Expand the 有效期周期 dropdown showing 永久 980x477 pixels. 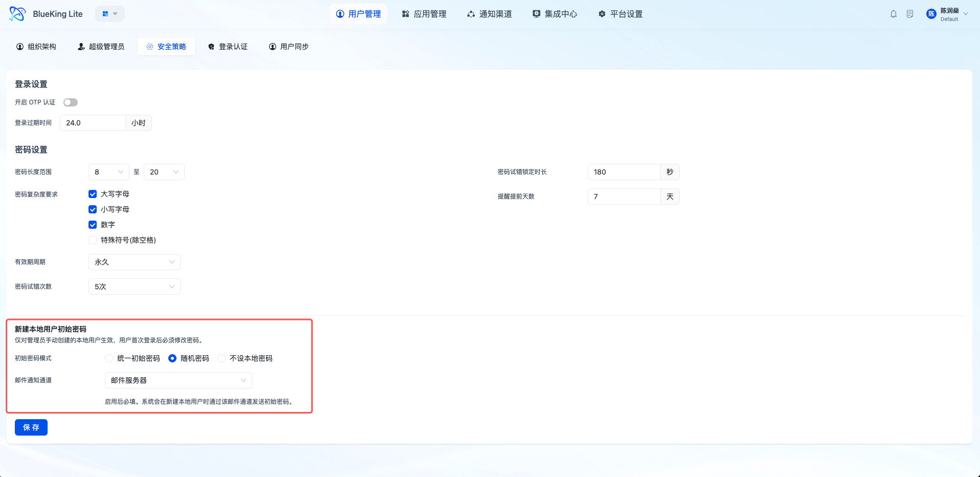pos(135,262)
